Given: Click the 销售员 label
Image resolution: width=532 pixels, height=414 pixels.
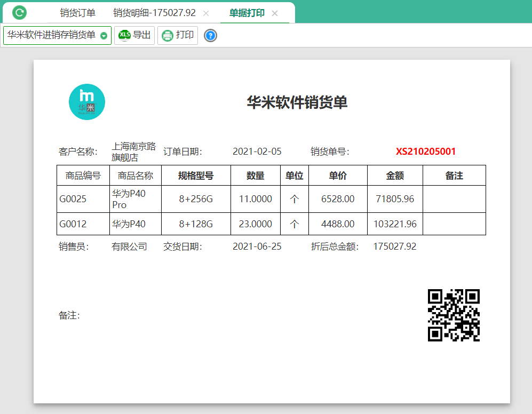Looking at the screenshot, I should pos(74,246).
